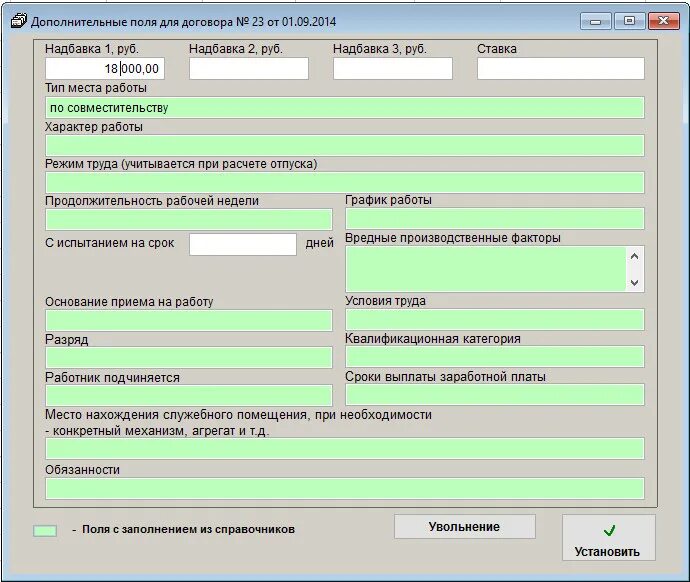Click the Работник подчиняется field
690x582 pixels.
[189, 395]
